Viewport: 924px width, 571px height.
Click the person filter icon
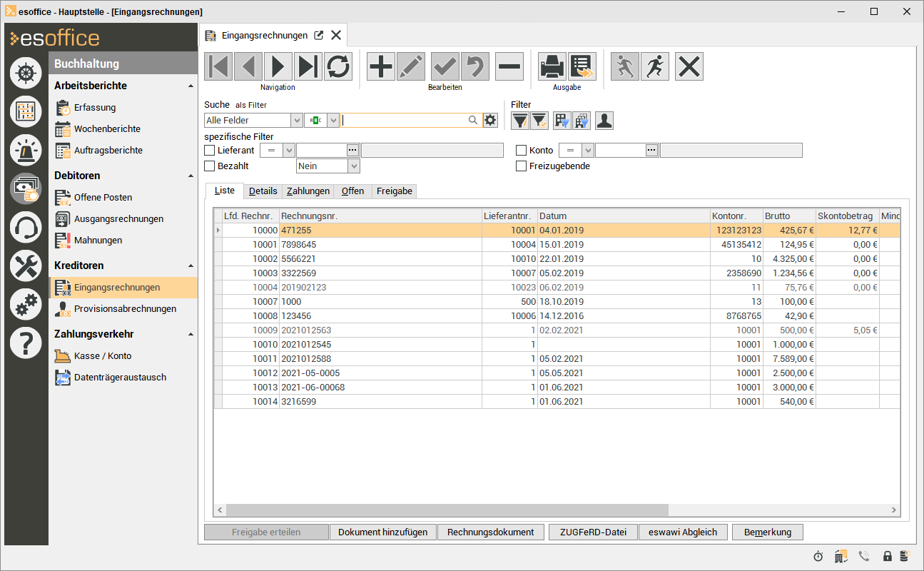pyautogui.click(x=604, y=121)
